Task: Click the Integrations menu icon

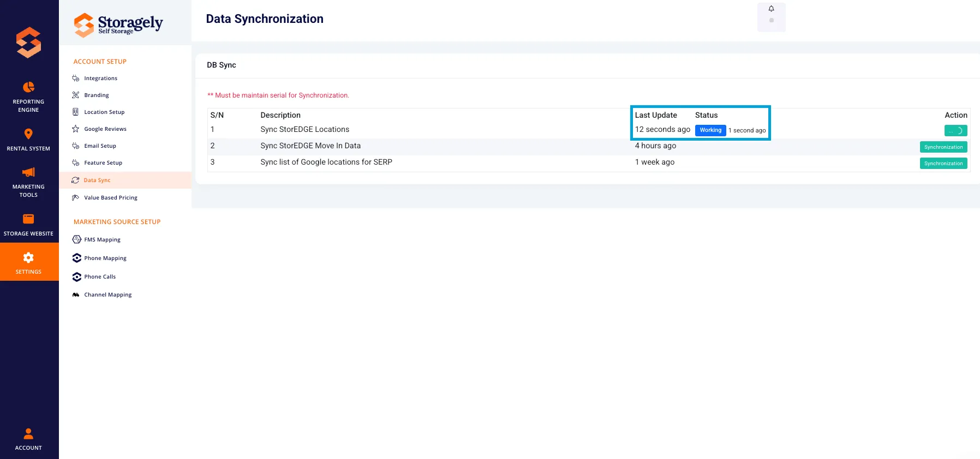Action: (76, 78)
